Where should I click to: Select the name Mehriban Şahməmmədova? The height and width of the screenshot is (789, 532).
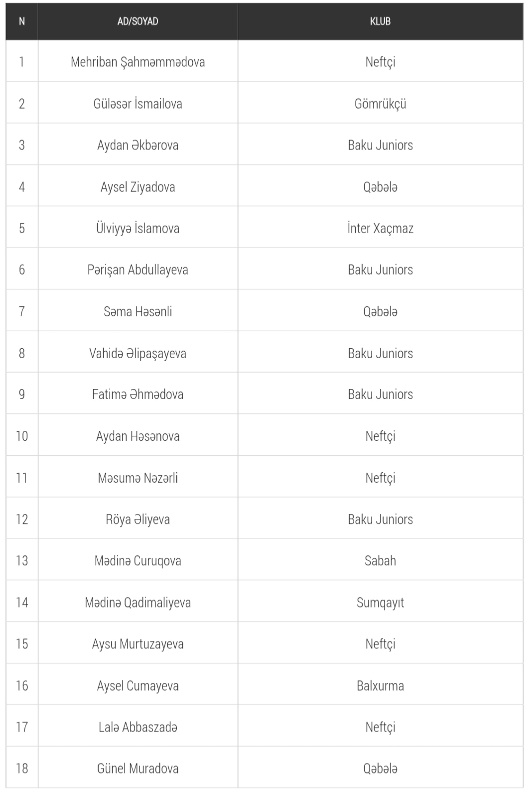(x=138, y=62)
